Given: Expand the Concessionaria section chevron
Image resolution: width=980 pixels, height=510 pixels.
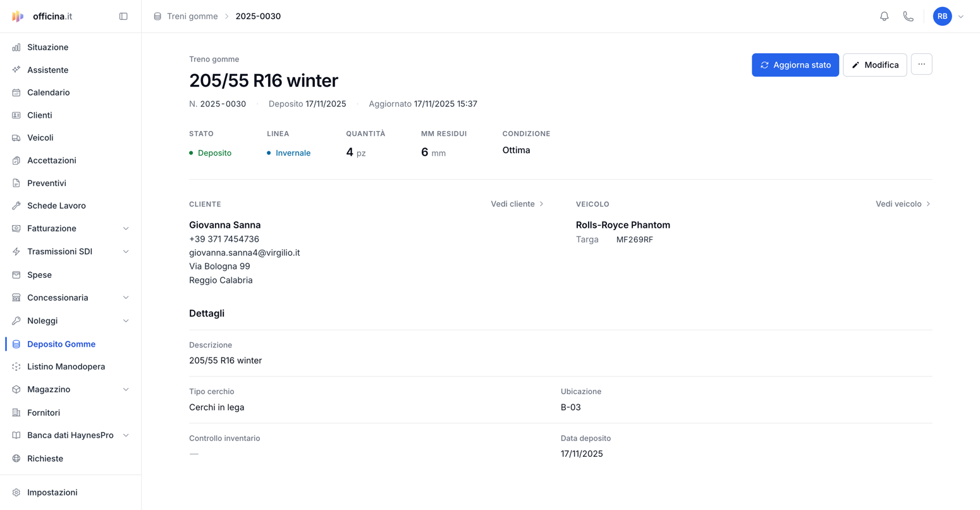Looking at the screenshot, I should 126,297.
